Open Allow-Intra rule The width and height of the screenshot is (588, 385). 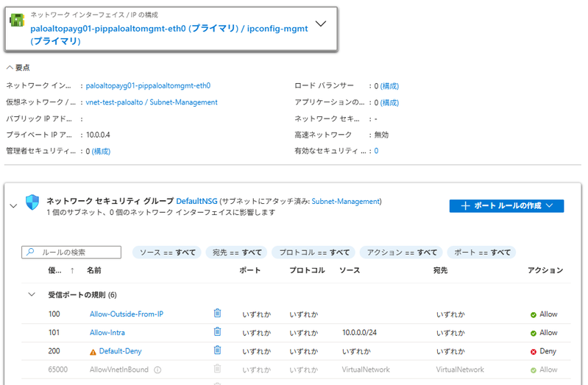point(107,333)
